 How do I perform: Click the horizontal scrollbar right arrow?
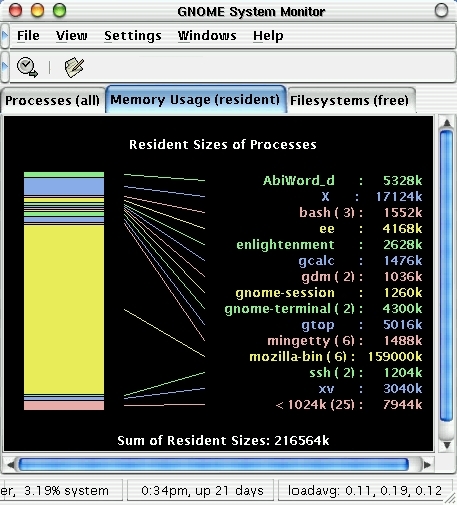(427, 464)
